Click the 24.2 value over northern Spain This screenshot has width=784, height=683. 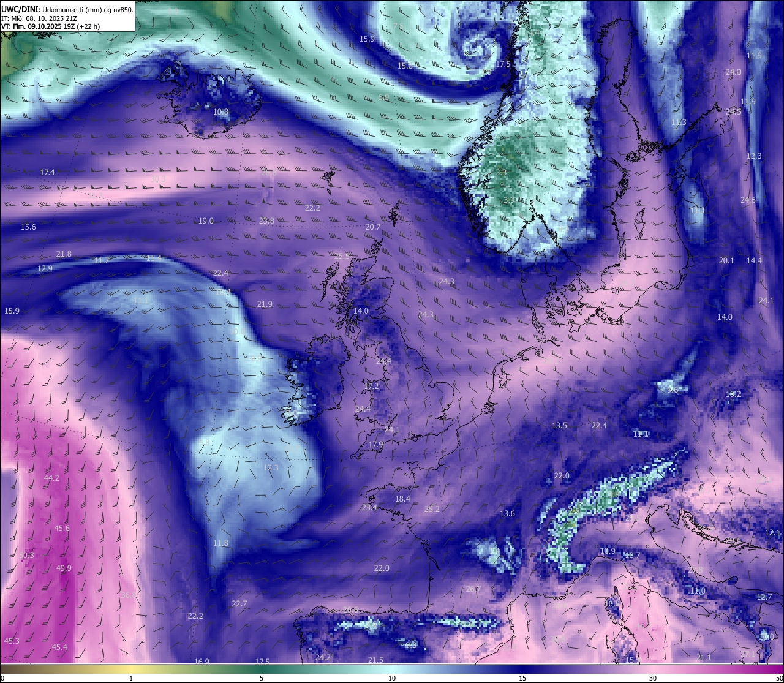pos(323,658)
